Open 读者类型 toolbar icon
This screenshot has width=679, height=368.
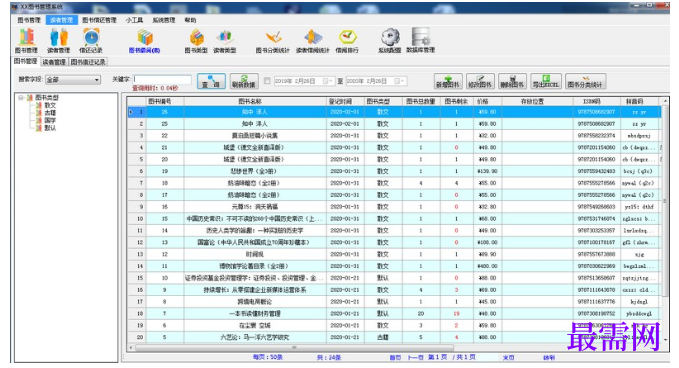pyautogui.click(x=225, y=41)
